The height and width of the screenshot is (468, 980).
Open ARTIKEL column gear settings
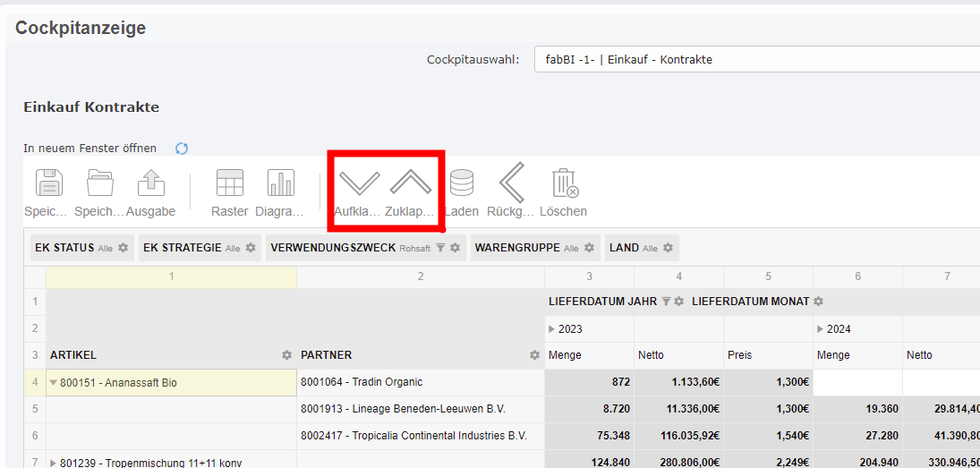(x=287, y=355)
